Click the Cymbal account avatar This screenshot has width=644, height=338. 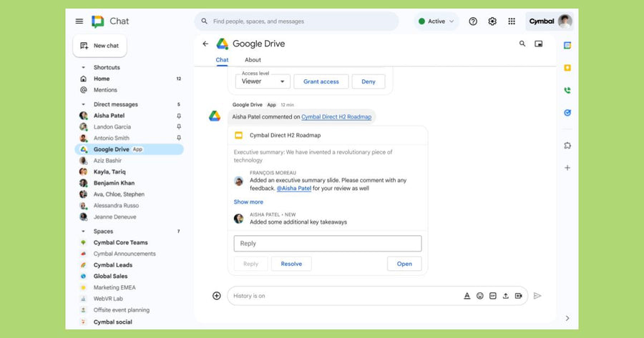pyautogui.click(x=565, y=21)
